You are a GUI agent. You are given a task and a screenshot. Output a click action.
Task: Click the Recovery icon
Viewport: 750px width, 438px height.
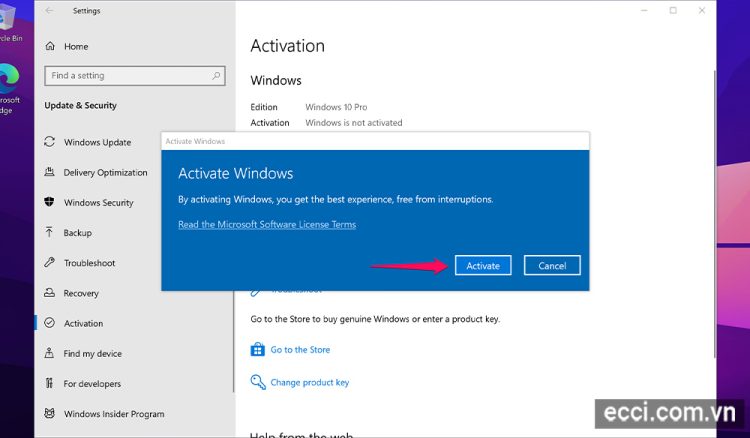[x=49, y=293]
